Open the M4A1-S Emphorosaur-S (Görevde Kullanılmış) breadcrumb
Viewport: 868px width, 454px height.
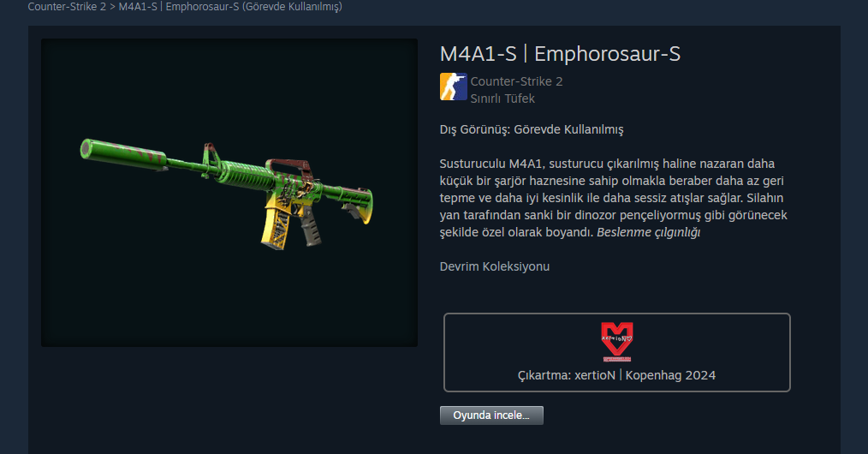(x=230, y=7)
